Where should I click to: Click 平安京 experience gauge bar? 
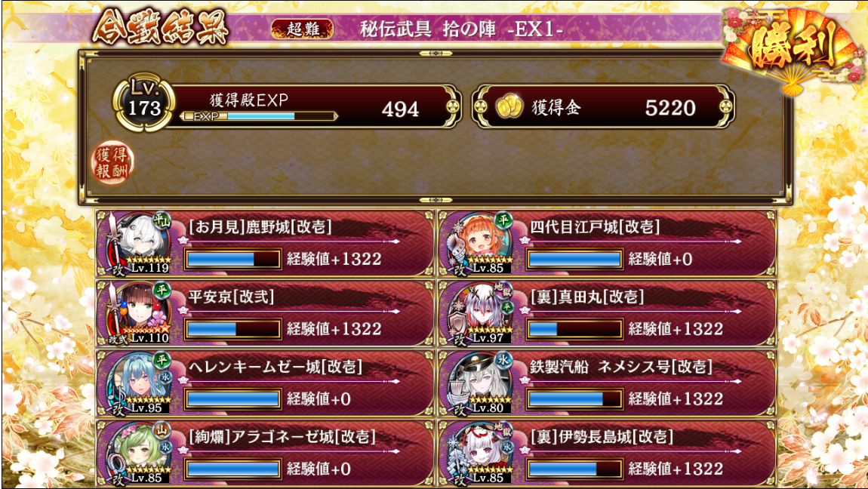[232, 329]
